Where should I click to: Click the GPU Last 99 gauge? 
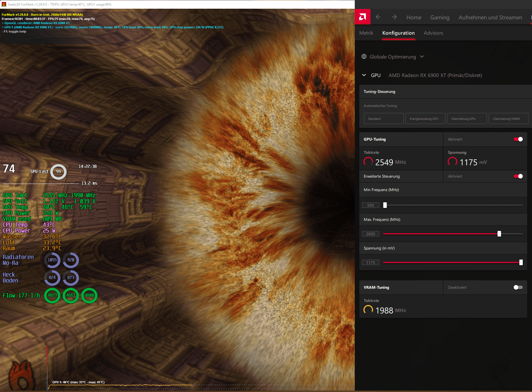coord(58,171)
